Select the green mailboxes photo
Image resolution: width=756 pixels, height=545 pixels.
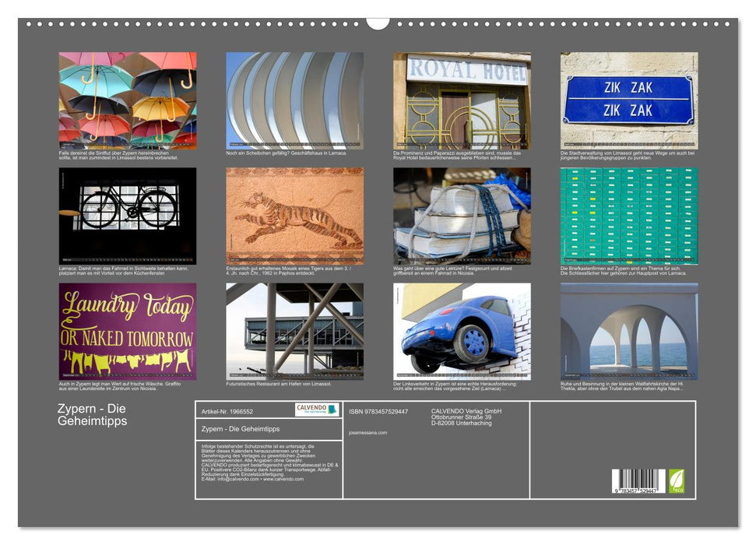628,216
